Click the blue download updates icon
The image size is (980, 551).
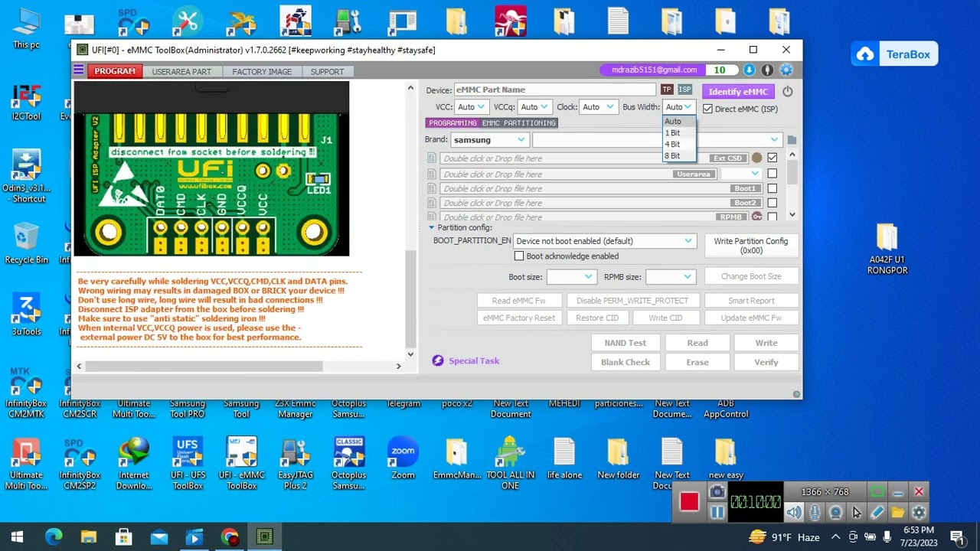click(749, 70)
